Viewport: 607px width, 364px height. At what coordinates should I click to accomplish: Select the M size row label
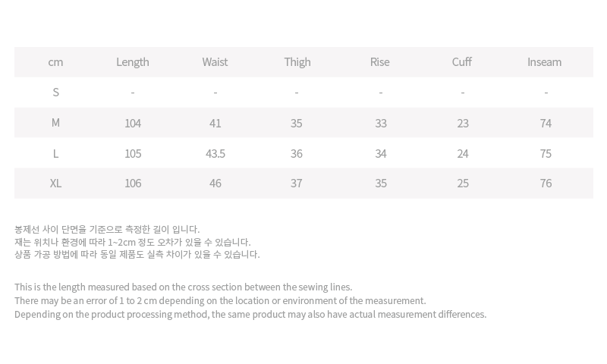pyautogui.click(x=55, y=123)
